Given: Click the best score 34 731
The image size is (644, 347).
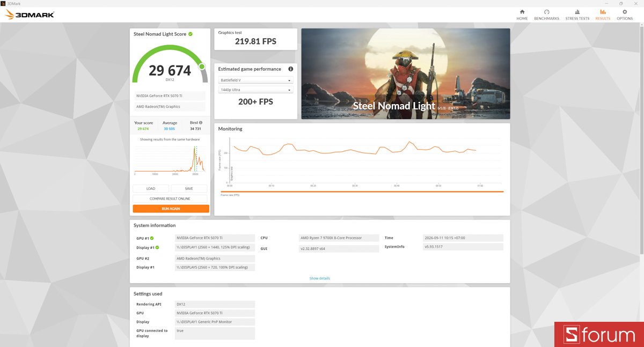Looking at the screenshot, I should (196, 129).
